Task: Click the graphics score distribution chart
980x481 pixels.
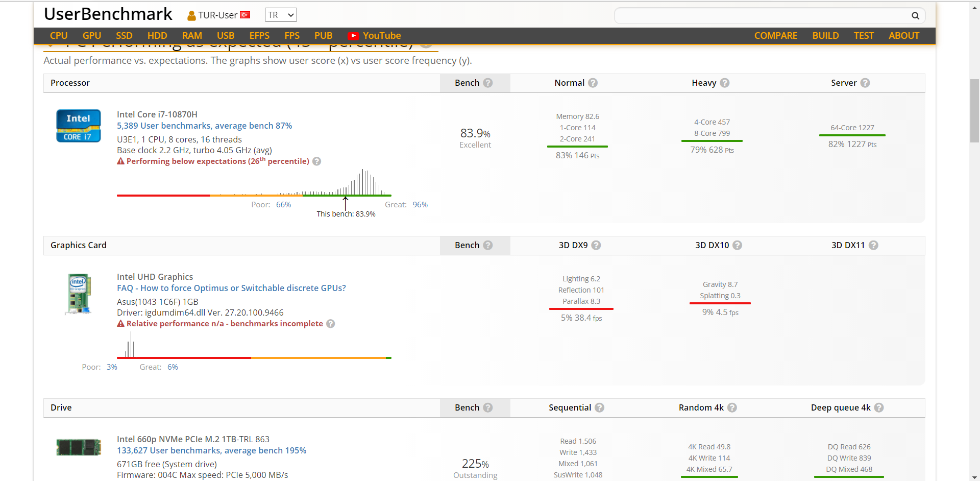Action: [254, 345]
